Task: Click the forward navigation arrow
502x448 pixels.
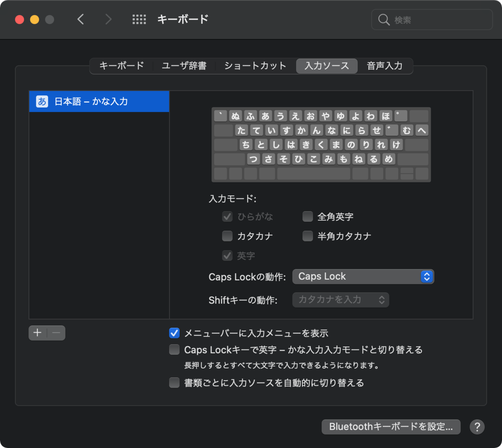Action: (108, 19)
